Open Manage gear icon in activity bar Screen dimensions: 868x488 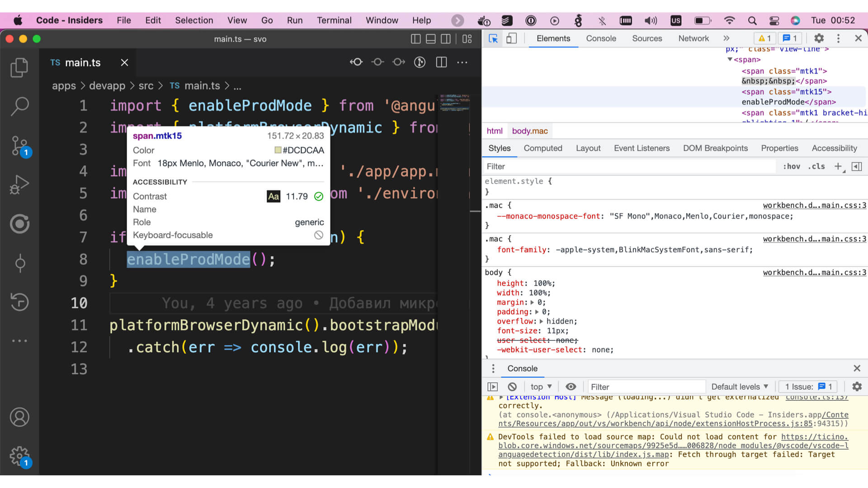[x=21, y=457]
